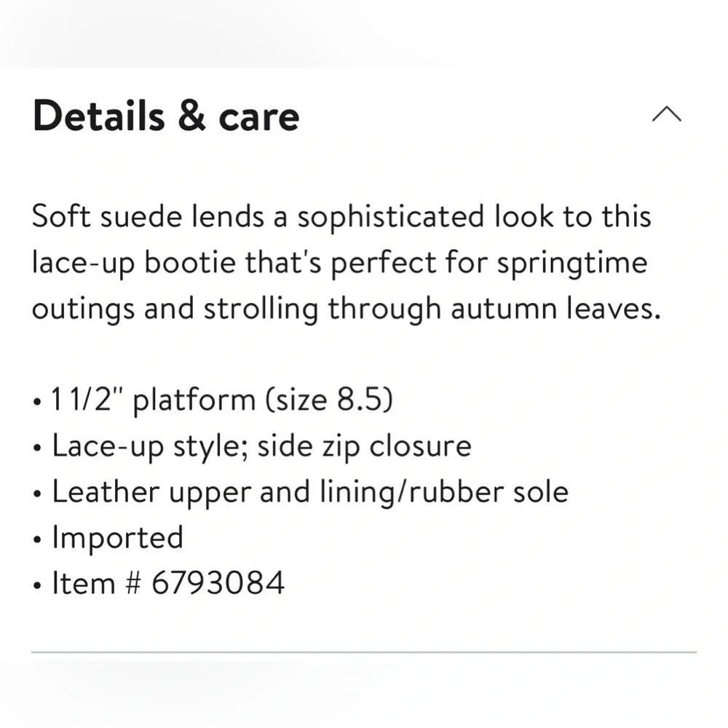Collapse the Details & care section chevron
Image resolution: width=728 pixels, height=728 pixels.
click(x=667, y=115)
